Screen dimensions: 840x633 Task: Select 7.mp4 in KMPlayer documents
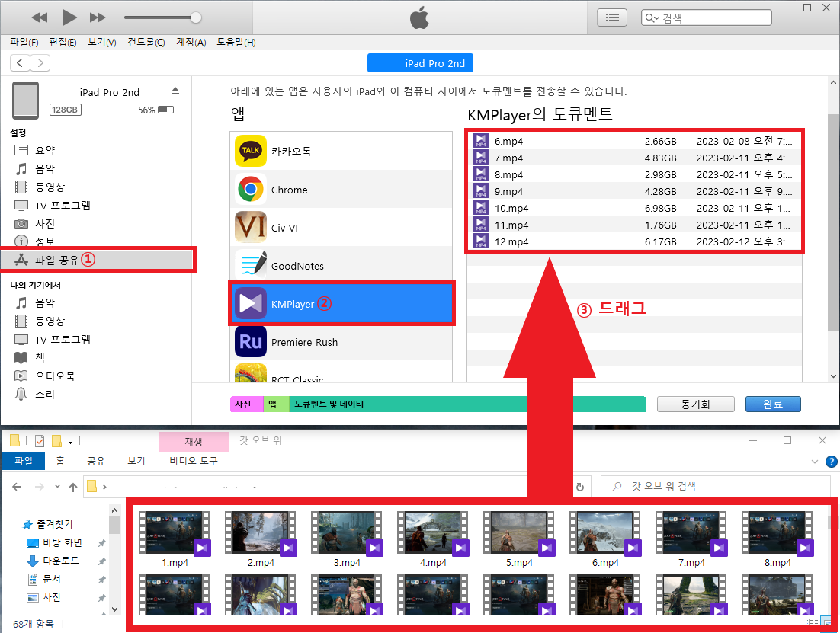click(635, 158)
